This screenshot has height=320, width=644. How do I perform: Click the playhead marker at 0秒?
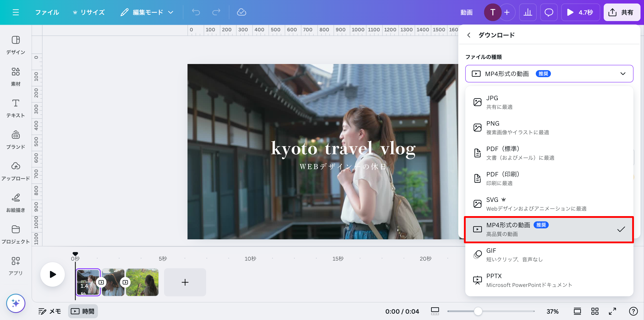tap(75, 254)
